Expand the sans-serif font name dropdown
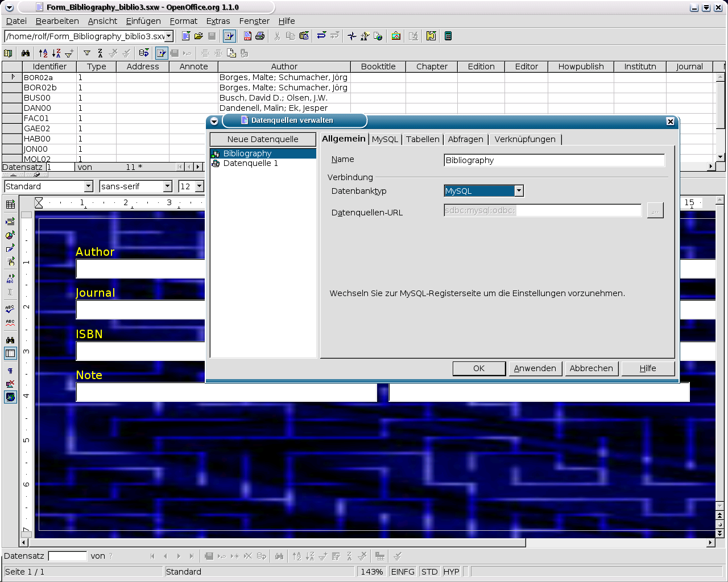Viewport: 728px width, 582px height. 167,186
